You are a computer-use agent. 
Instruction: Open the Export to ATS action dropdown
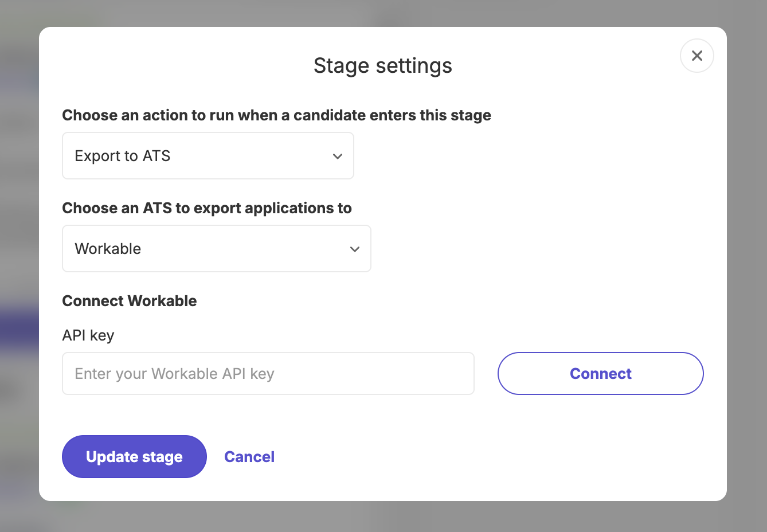pyautogui.click(x=208, y=156)
